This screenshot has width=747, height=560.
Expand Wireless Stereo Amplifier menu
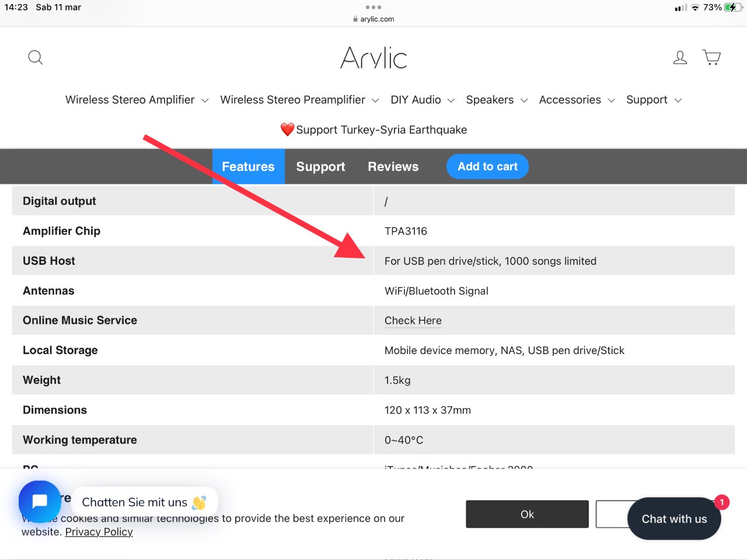pyautogui.click(x=137, y=100)
